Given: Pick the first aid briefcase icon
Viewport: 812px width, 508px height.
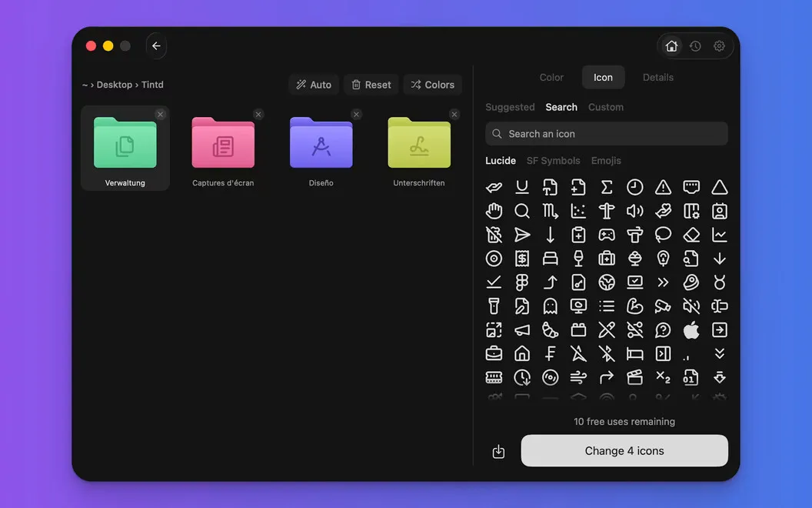Looking at the screenshot, I should (x=607, y=258).
